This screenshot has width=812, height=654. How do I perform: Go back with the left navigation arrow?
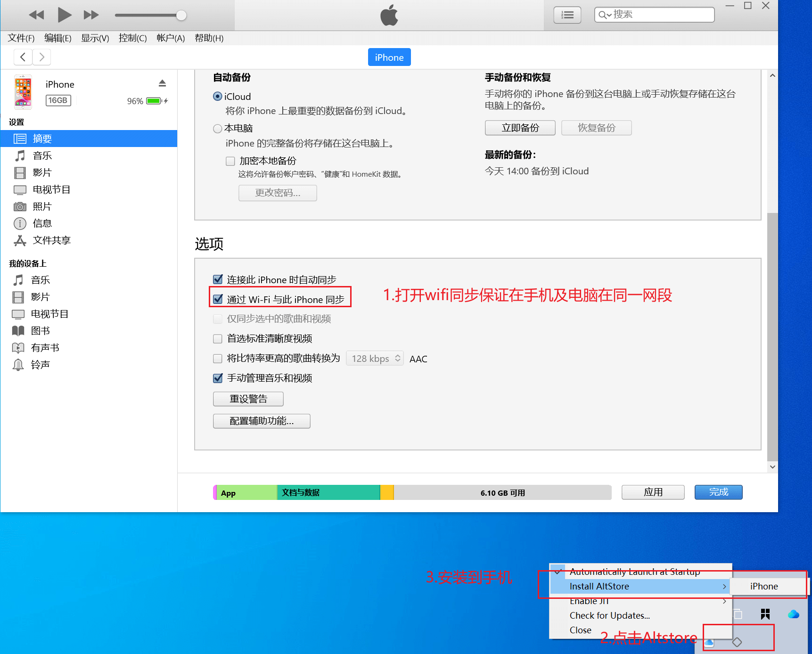23,57
